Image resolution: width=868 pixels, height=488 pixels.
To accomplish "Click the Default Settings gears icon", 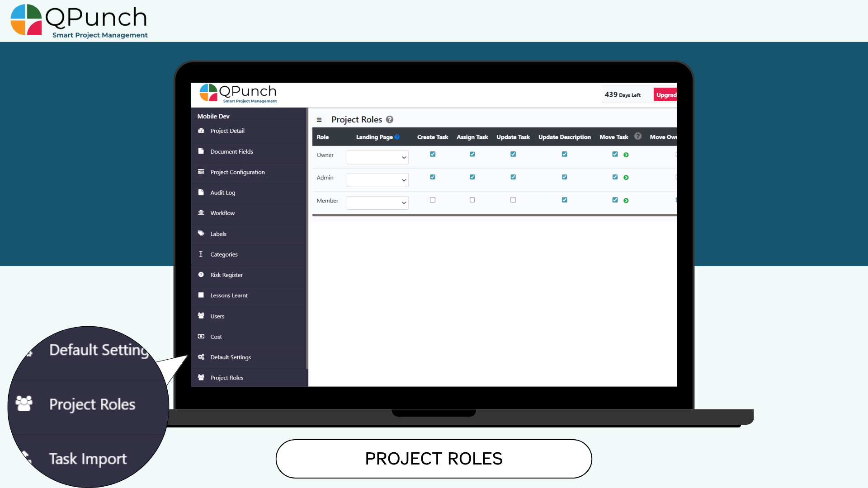I will 201,357.
